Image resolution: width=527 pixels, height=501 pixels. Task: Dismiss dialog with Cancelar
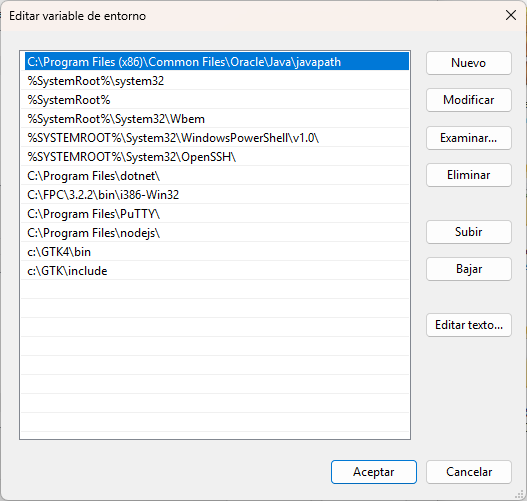point(469,472)
